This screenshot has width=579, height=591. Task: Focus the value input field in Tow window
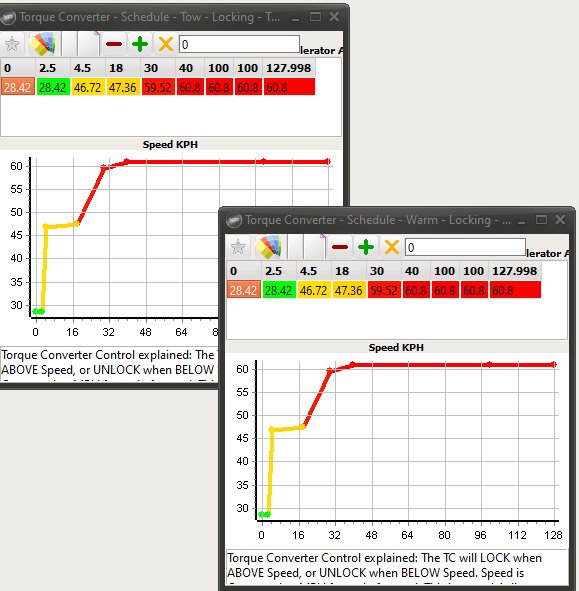click(x=239, y=44)
